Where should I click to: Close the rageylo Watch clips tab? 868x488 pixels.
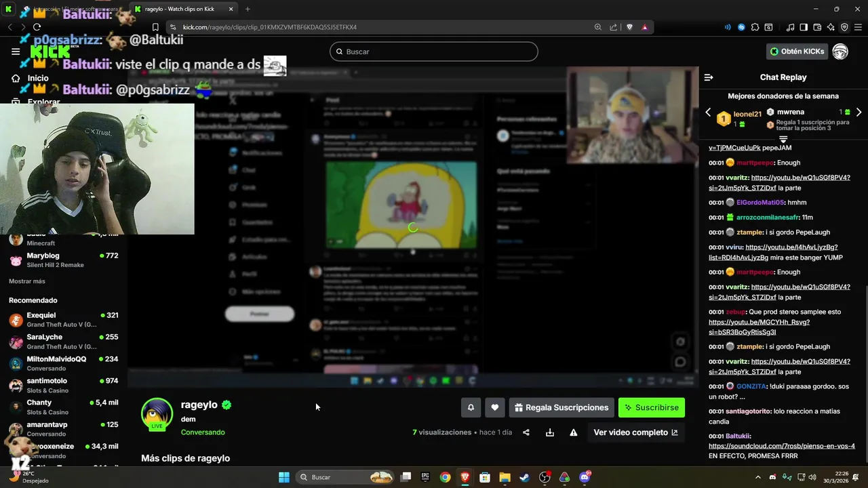231,9
